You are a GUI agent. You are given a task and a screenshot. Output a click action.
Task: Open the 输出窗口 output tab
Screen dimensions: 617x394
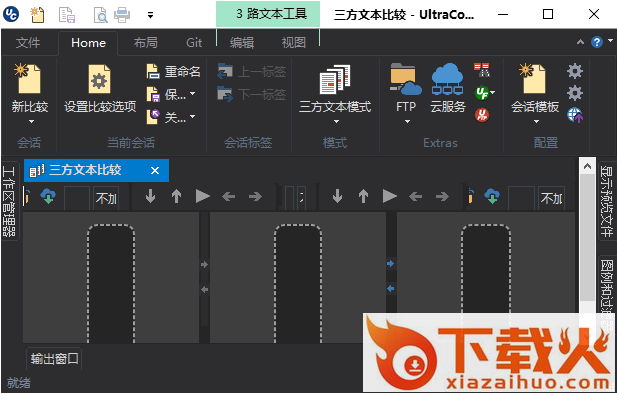click(x=54, y=359)
